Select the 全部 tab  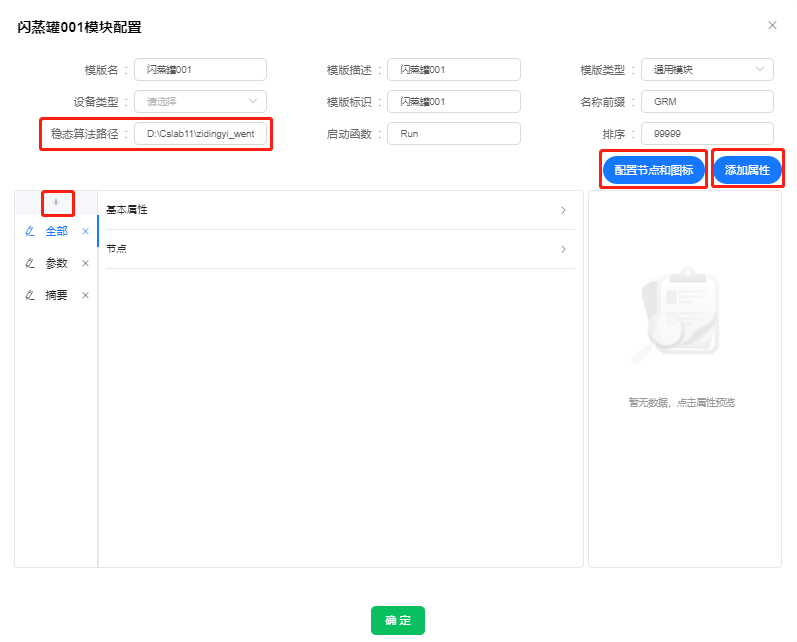pos(56,231)
